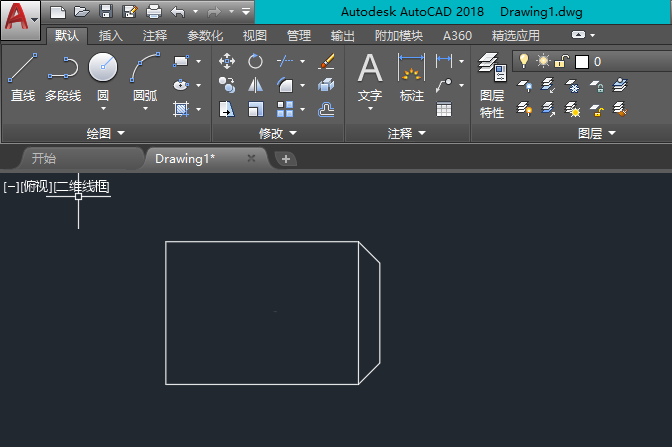This screenshot has height=447, width=672.
Task: Insert a table using the table icon
Action: pos(443,109)
